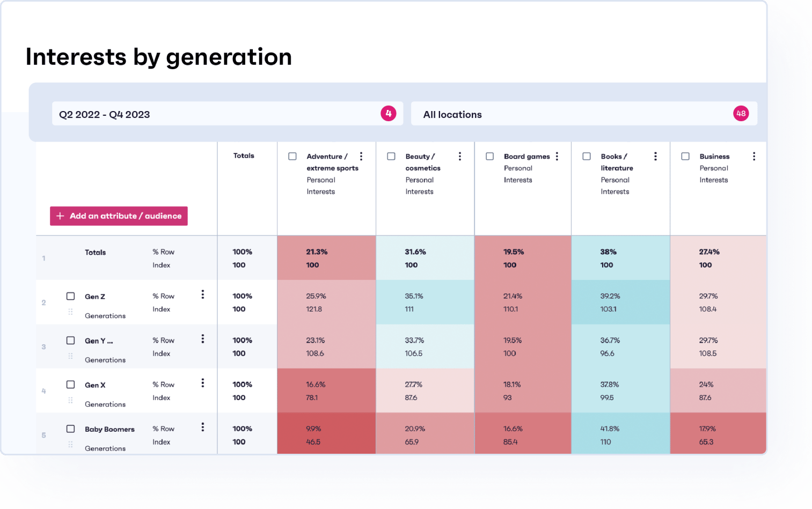812x509 pixels.
Task: Open the Business column options menu
Action: (754, 156)
